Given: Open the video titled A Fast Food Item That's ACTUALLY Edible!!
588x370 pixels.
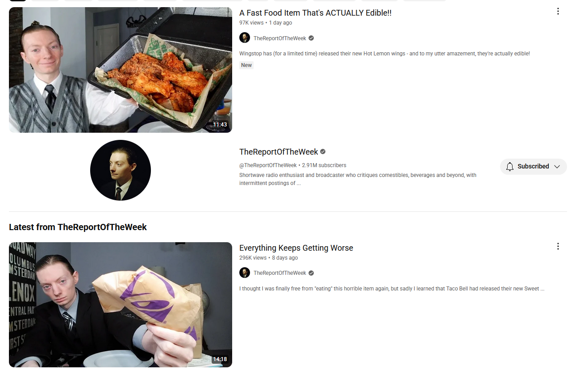Looking at the screenshot, I should point(315,13).
